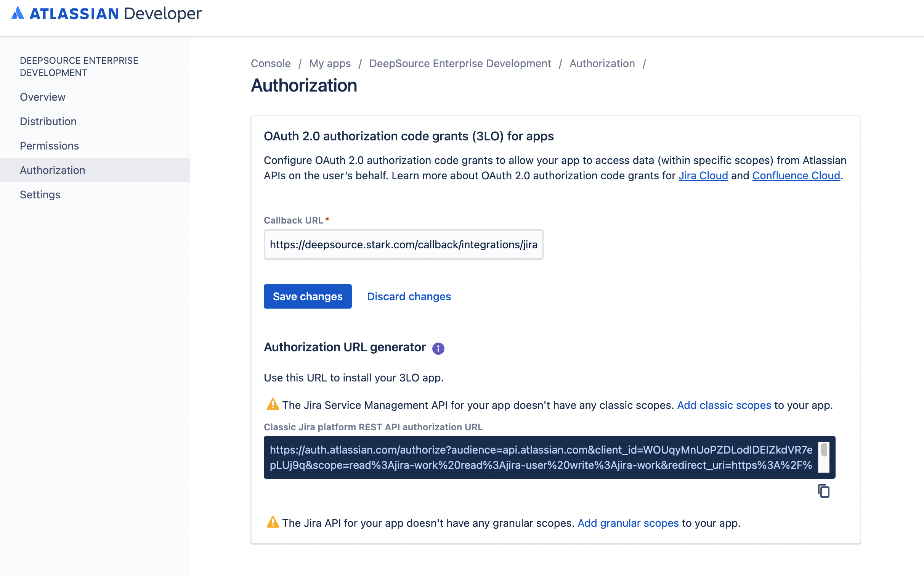
Task: Copy the classic Jira authorization URL
Action: click(x=823, y=491)
